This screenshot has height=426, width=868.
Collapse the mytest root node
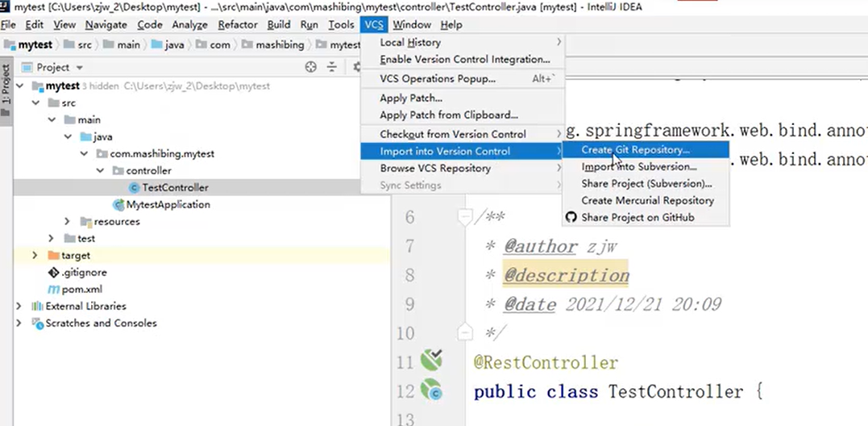tap(20, 86)
